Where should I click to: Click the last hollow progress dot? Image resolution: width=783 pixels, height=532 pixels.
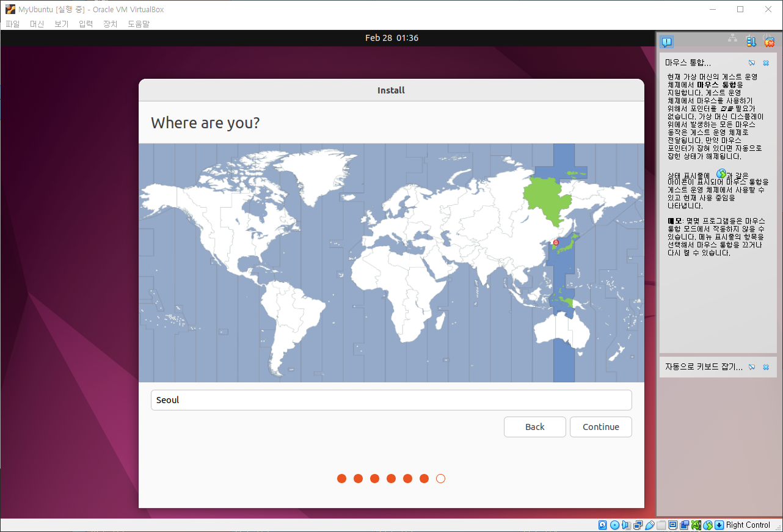(441, 478)
